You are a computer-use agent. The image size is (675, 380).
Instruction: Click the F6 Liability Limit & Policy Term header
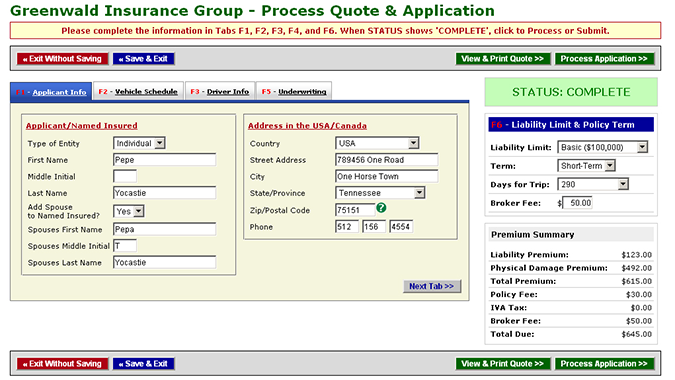pyautogui.click(x=571, y=125)
